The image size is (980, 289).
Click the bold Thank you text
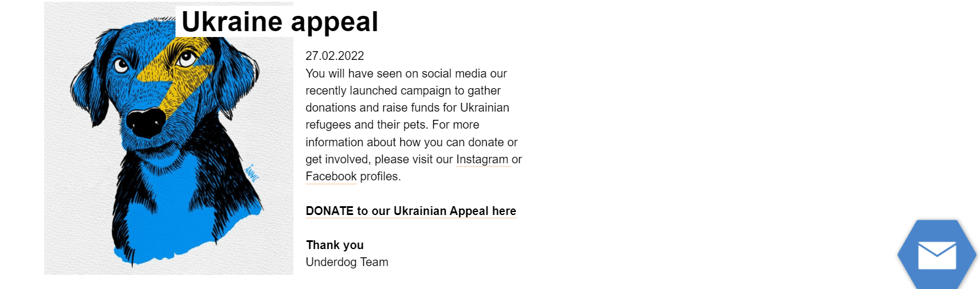click(x=335, y=245)
